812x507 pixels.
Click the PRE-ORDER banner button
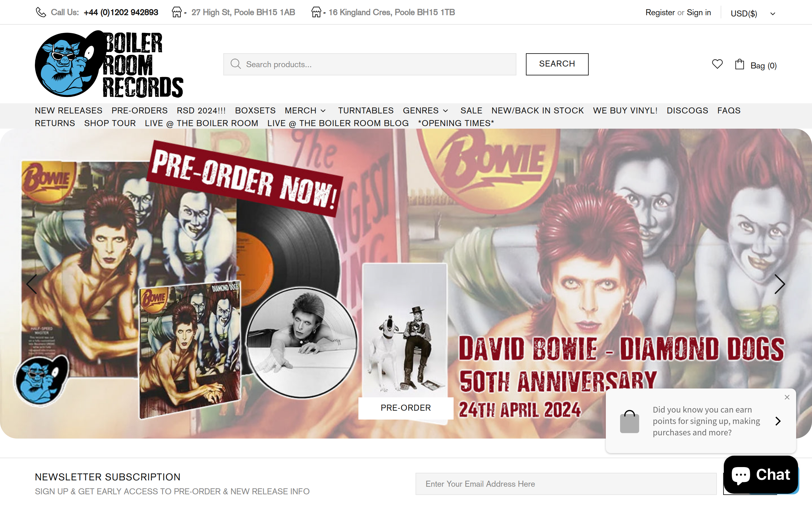(406, 408)
